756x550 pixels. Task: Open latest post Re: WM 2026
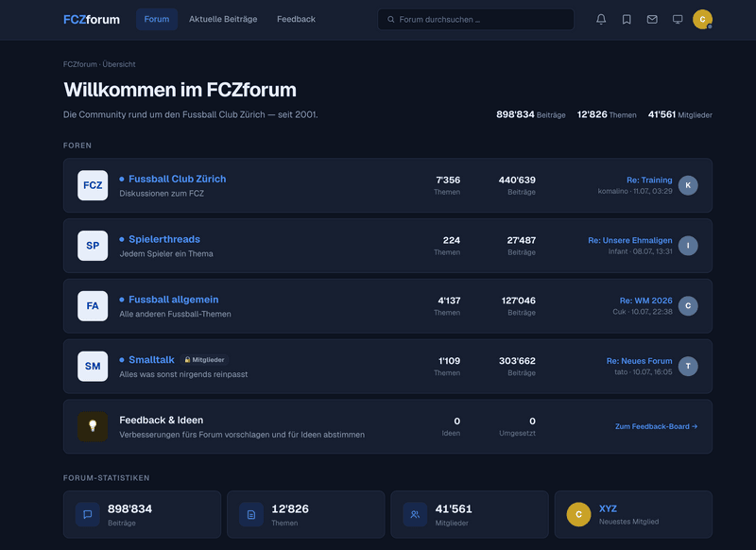click(645, 301)
